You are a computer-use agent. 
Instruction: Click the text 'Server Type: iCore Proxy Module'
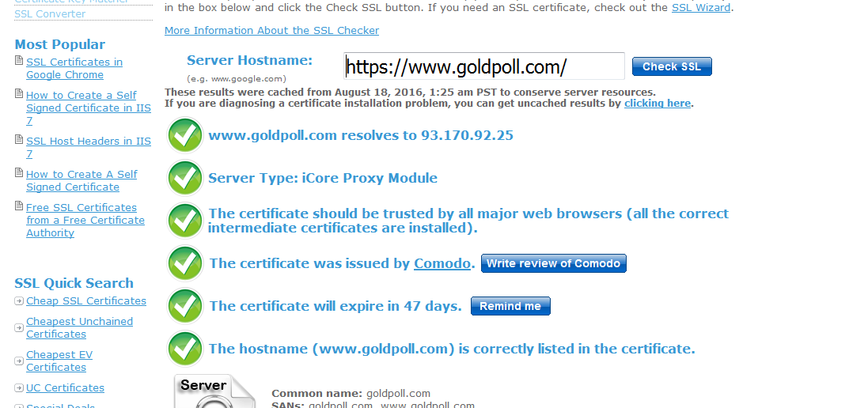323,178
